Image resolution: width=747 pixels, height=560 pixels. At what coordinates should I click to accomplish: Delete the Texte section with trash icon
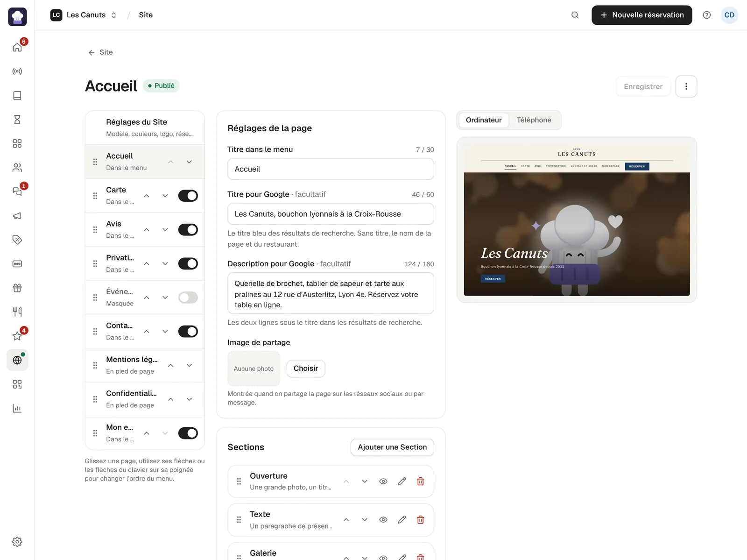tap(421, 520)
